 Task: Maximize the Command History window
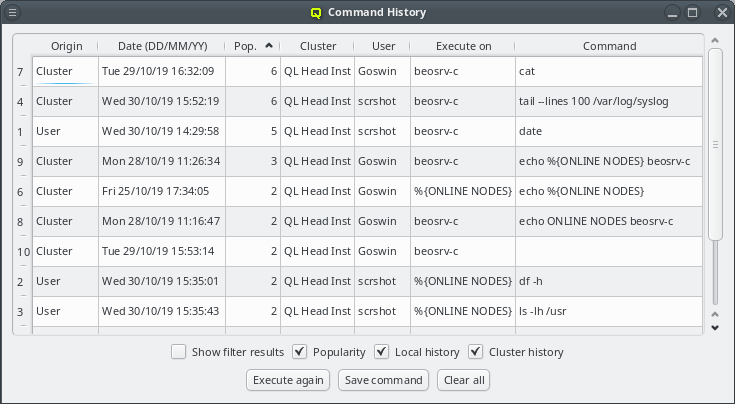point(692,12)
